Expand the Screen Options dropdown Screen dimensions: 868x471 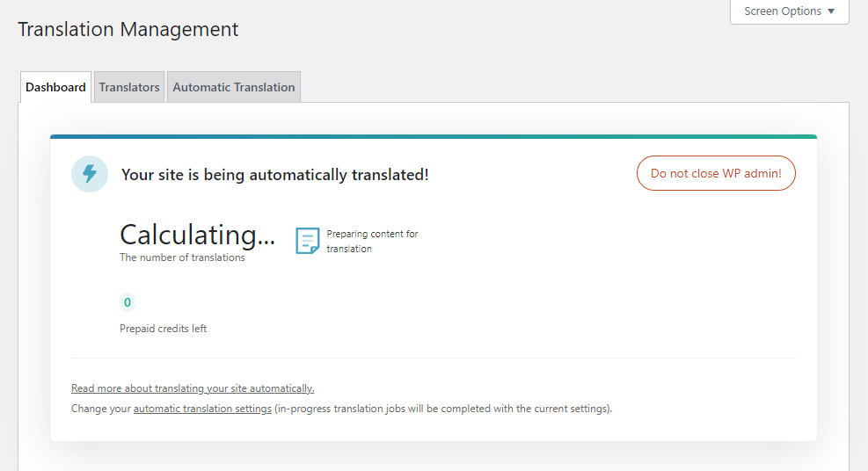pos(789,11)
